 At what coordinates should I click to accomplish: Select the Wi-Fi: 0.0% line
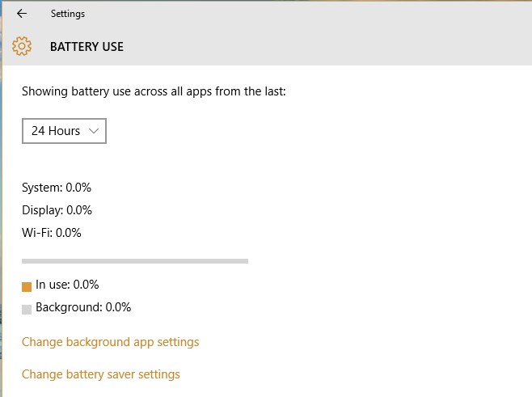52,233
